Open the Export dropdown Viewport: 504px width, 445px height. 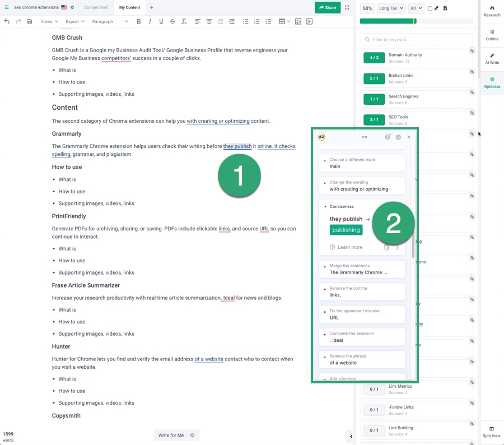point(75,21)
